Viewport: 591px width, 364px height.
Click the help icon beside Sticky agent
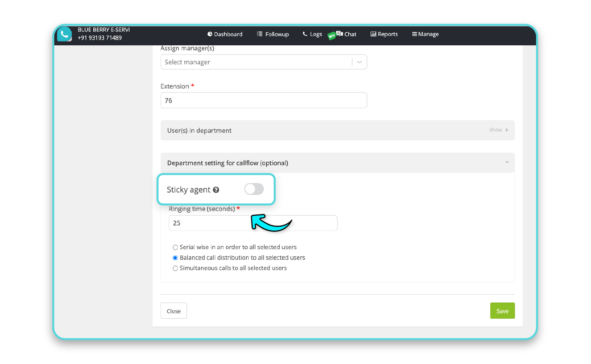click(217, 190)
